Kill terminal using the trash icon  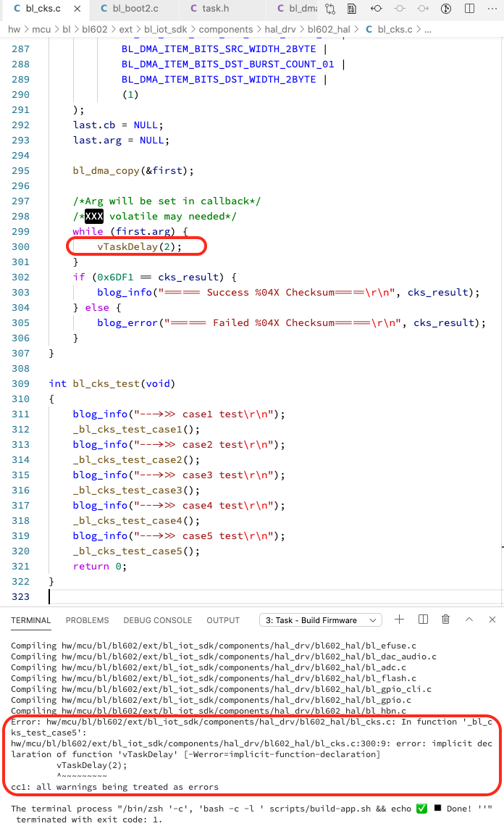pos(446,619)
